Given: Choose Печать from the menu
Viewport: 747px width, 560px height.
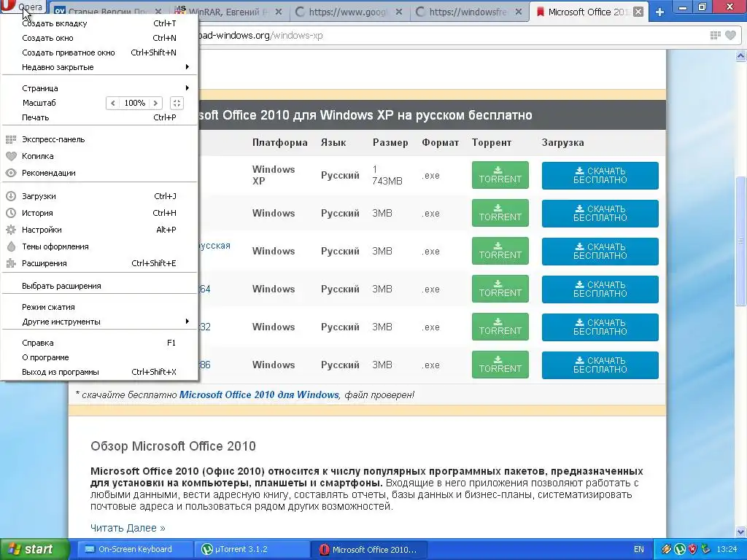Looking at the screenshot, I should tap(99, 117).
